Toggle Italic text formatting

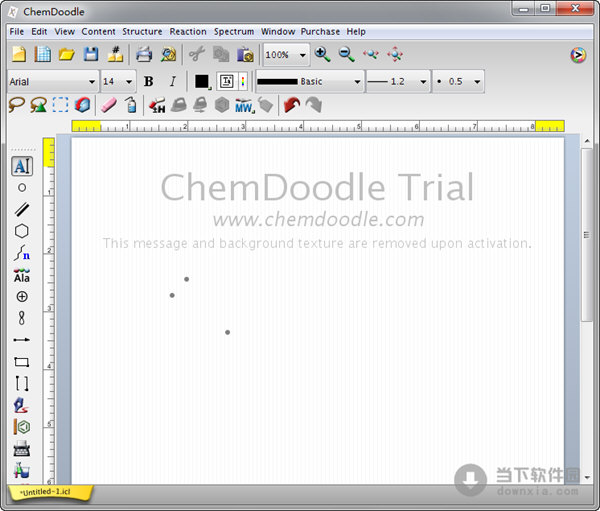[173, 82]
